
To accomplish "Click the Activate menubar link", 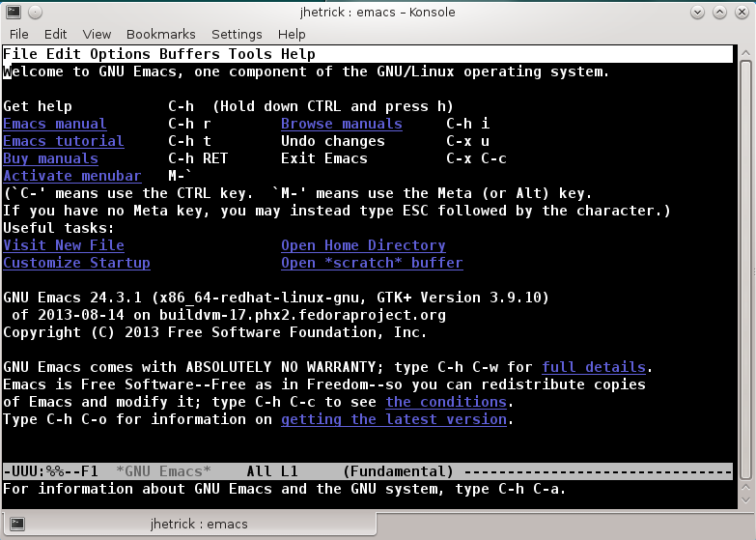I will click(72, 176).
